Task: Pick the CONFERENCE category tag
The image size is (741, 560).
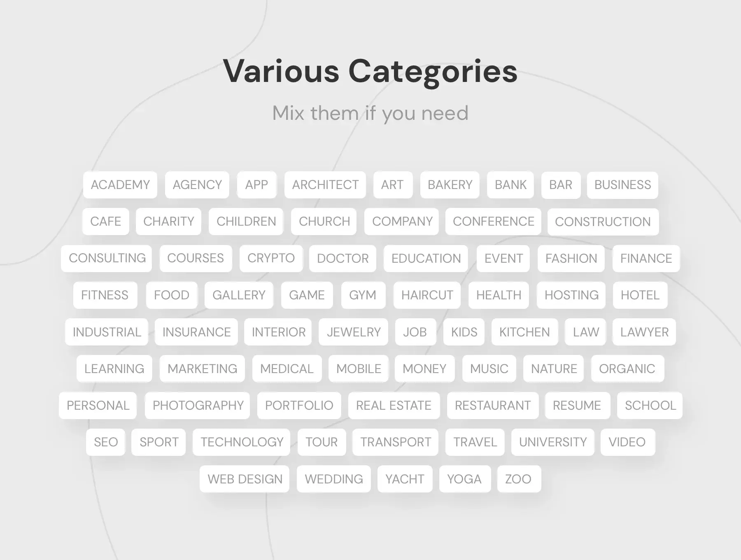Action: pos(493,222)
